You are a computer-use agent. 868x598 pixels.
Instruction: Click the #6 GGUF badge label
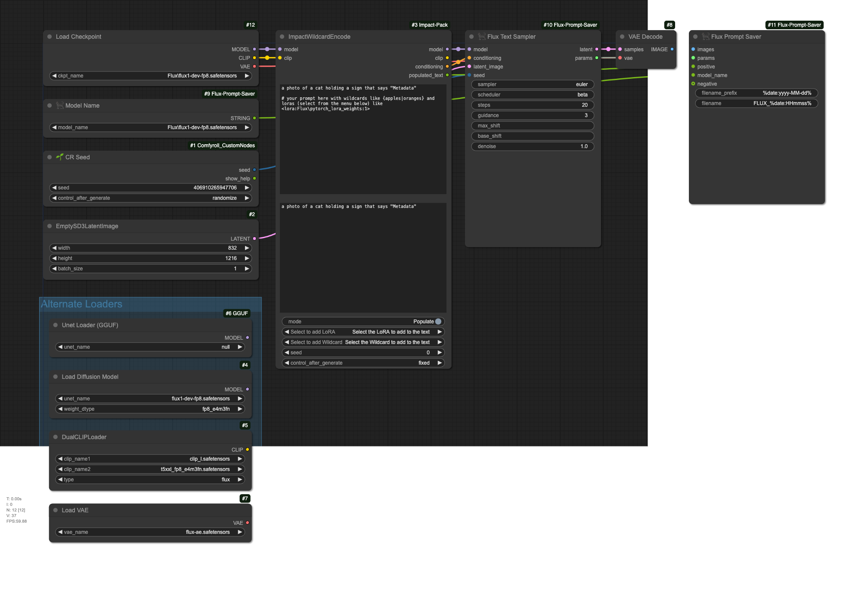[236, 313]
